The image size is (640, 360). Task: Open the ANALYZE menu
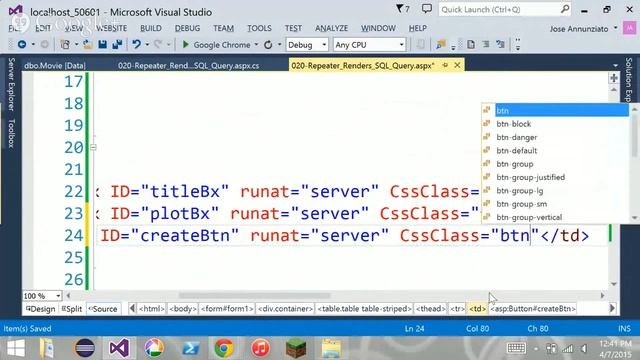click(x=331, y=28)
